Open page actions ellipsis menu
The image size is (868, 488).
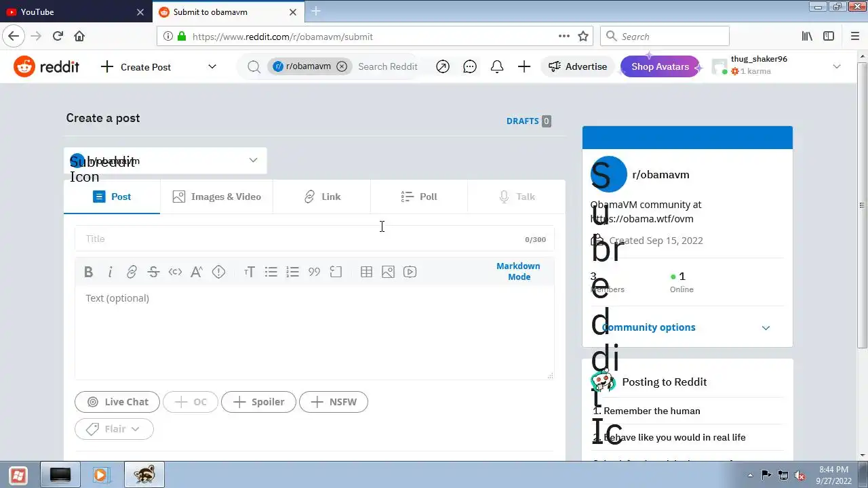pyautogui.click(x=564, y=37)
